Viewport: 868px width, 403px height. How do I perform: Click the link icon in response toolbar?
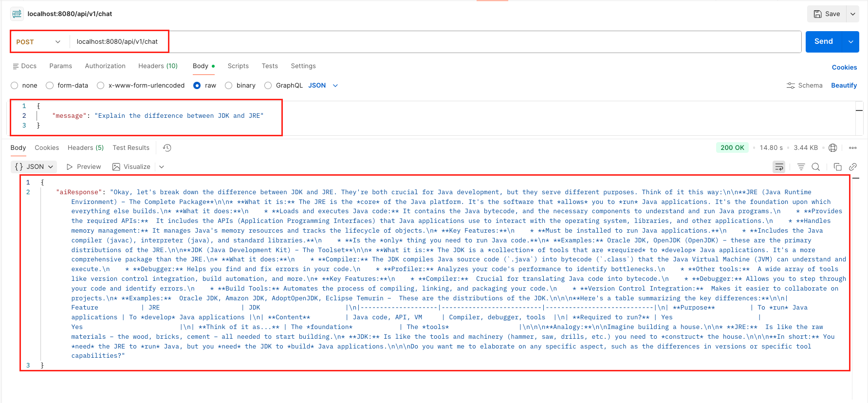[x=852, y=167]
